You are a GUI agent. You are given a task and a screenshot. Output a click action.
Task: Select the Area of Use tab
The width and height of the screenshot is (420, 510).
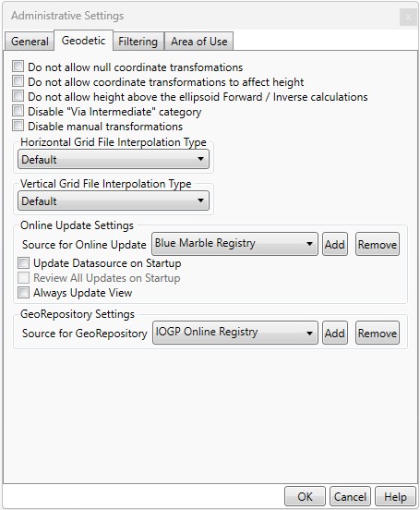[x=199, y=42]
